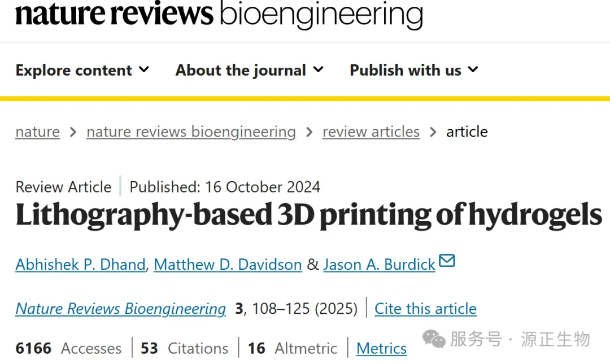Image resolution: width=610 pixels, height=364 pixels.
Task: Click the Nature Reviews Bioengineering journal link
Action: point(121,309)
